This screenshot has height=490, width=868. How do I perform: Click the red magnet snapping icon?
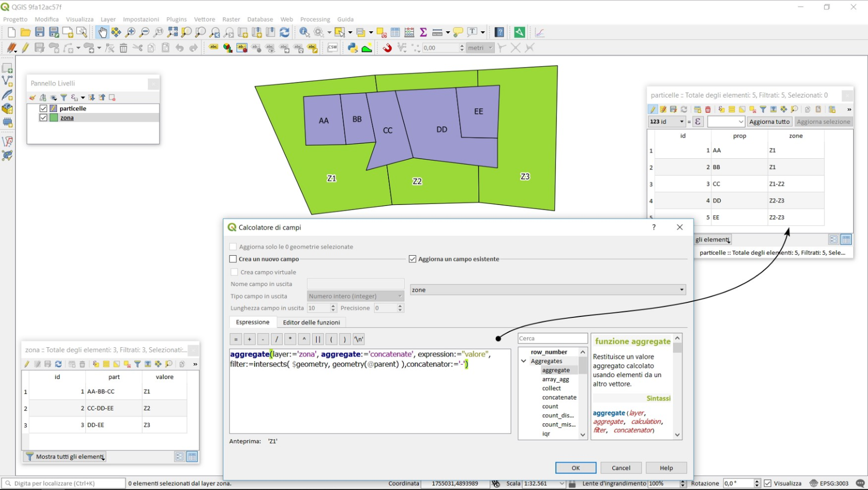[x=387, y=48]
